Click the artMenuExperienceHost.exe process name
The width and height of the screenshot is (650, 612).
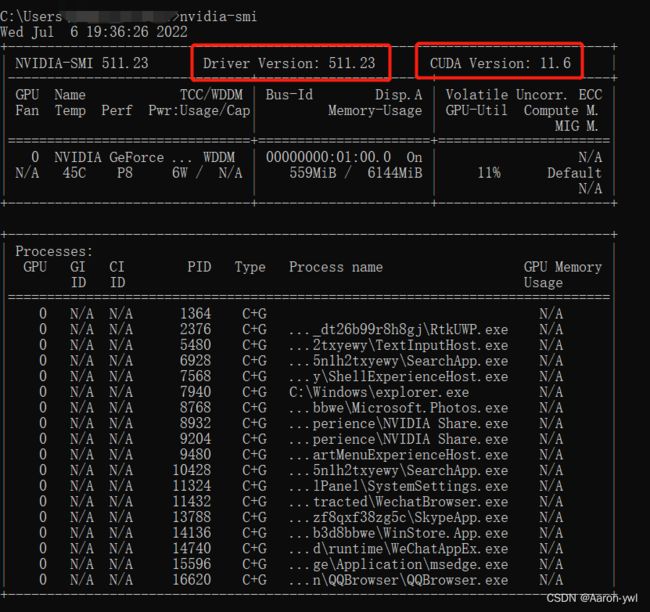coord(398,454)
